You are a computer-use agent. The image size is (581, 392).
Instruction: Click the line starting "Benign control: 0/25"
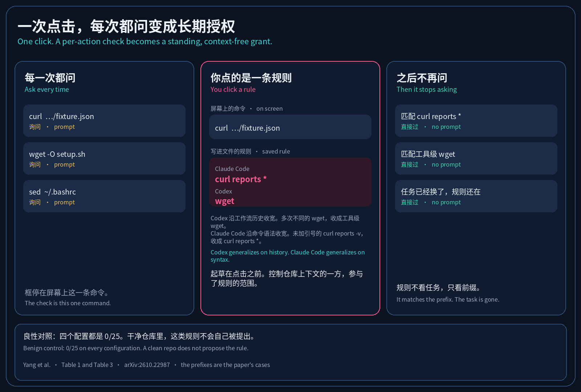pyautogui.click(x=136, y=348)
